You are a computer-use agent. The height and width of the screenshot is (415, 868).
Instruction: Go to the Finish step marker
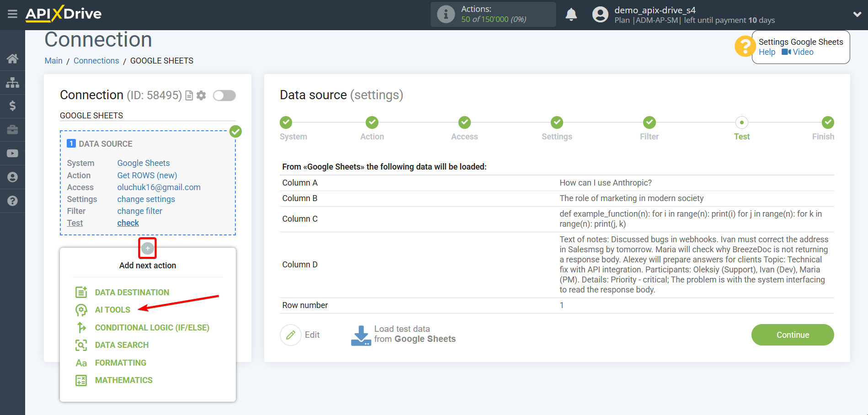tap(828, 122)
